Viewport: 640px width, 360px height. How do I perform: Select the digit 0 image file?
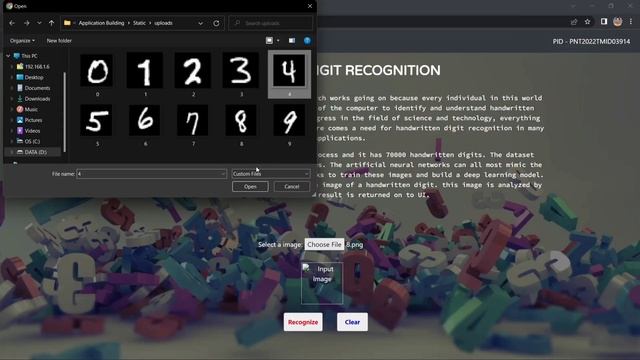click(x=97, y=75)
